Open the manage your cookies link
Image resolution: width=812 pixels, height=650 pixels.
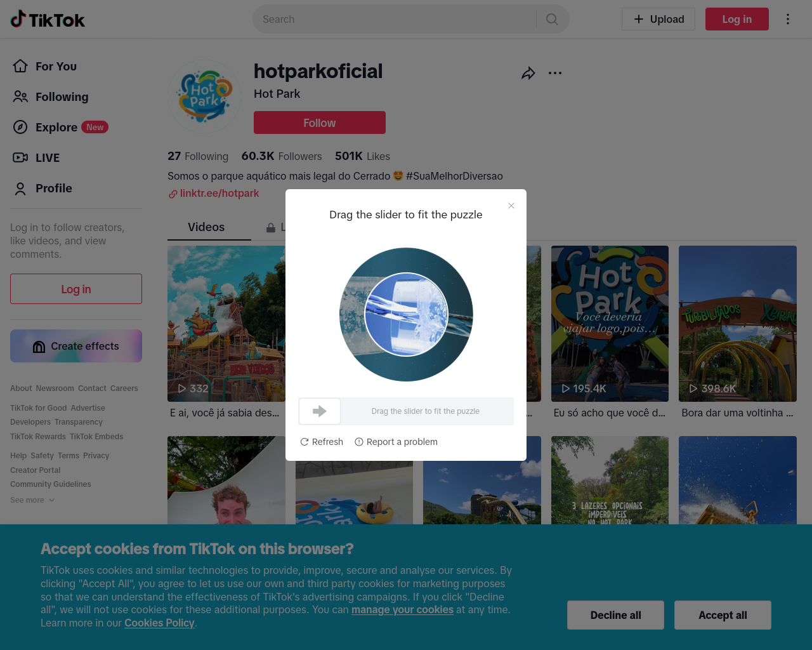click(402, 610)
